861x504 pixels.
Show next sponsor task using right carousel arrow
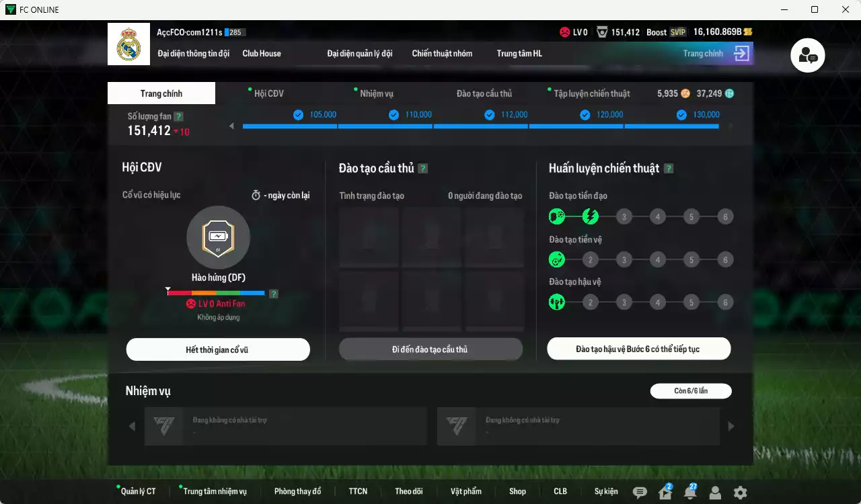click(x=731, y=426)
